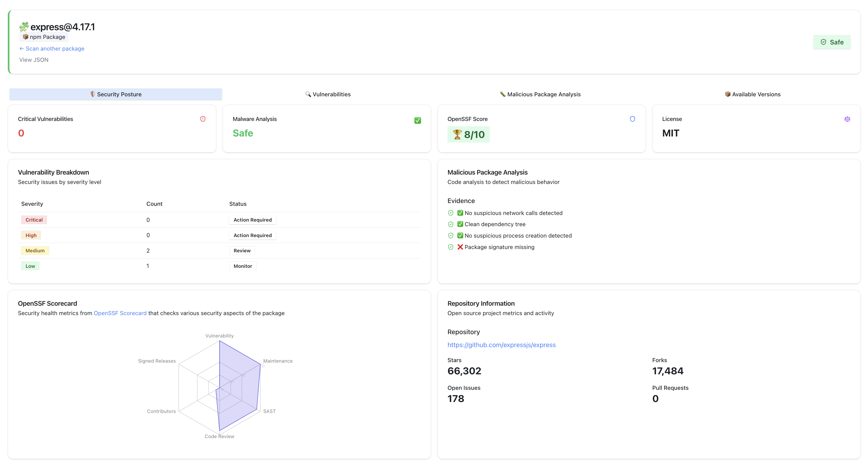Image resolution: width=868 pixels, height=463 pixels.
Task: Click the Critical severity color badge
Action: coord(34,220)
